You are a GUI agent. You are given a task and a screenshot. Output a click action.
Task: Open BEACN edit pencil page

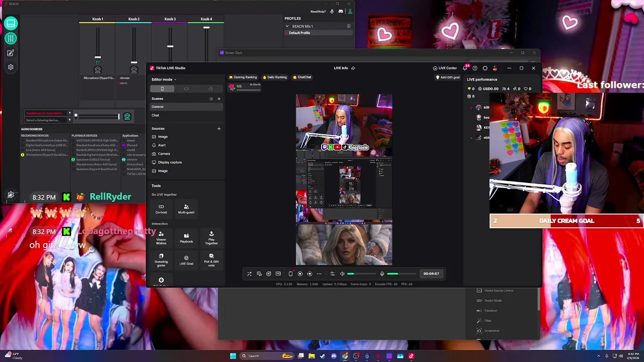(11, 53)
